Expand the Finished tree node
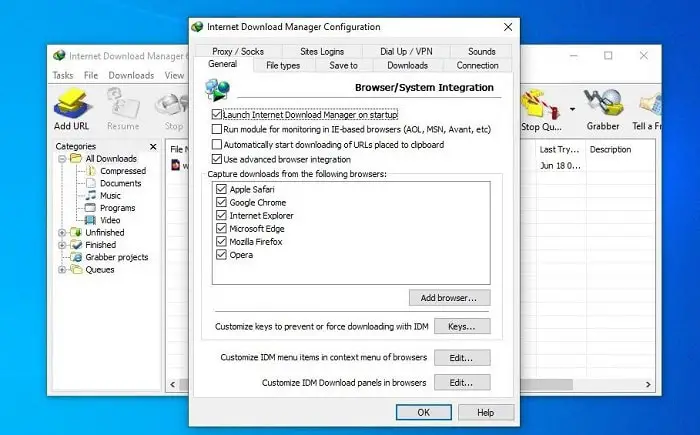The width and height of the screenshot is (700, 435). (62, 245)
